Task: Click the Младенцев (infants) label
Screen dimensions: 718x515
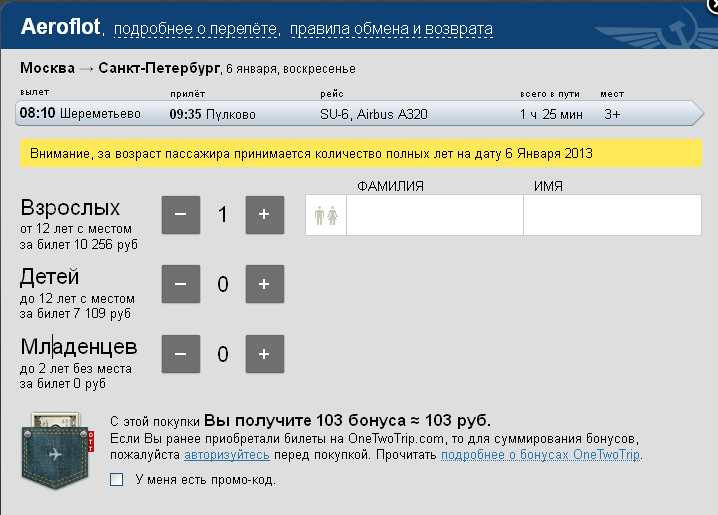Action: coord(79,347)
